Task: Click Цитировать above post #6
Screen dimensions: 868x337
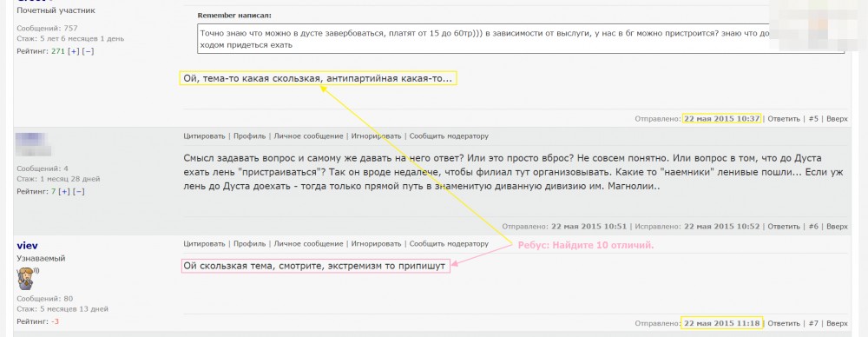Action: [204, 135]
